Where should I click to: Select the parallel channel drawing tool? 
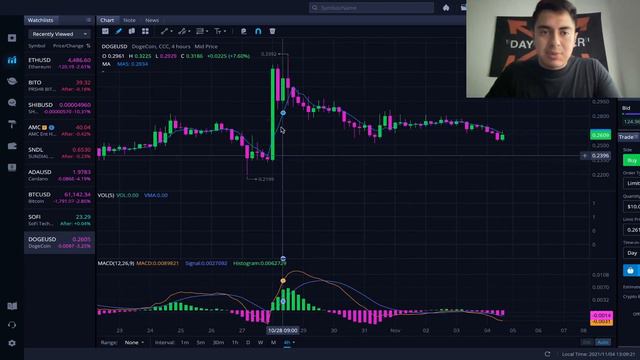[x=182, y=31]
